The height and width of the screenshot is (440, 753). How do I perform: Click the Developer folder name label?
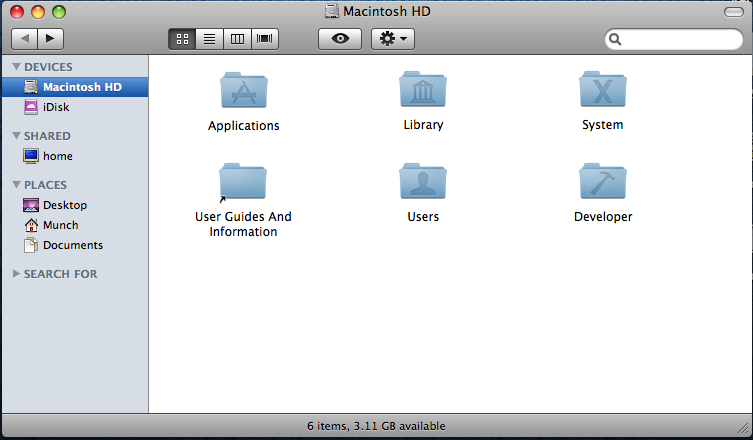603,217
